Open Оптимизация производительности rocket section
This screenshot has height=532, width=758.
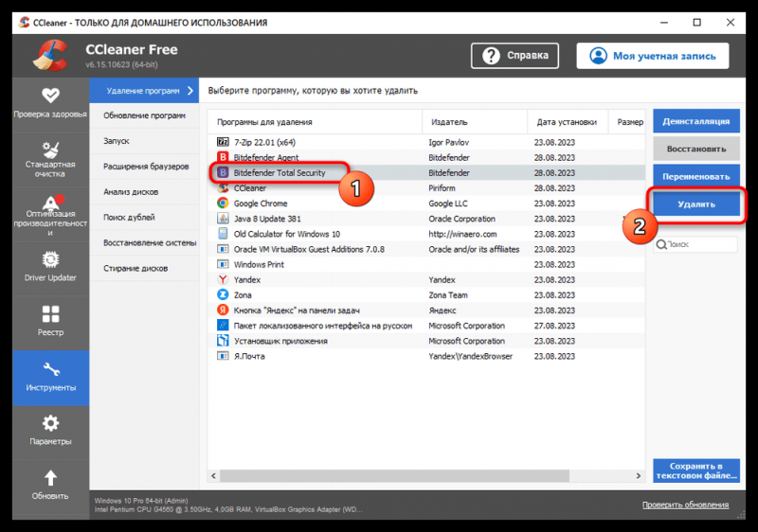pos(50,215)
